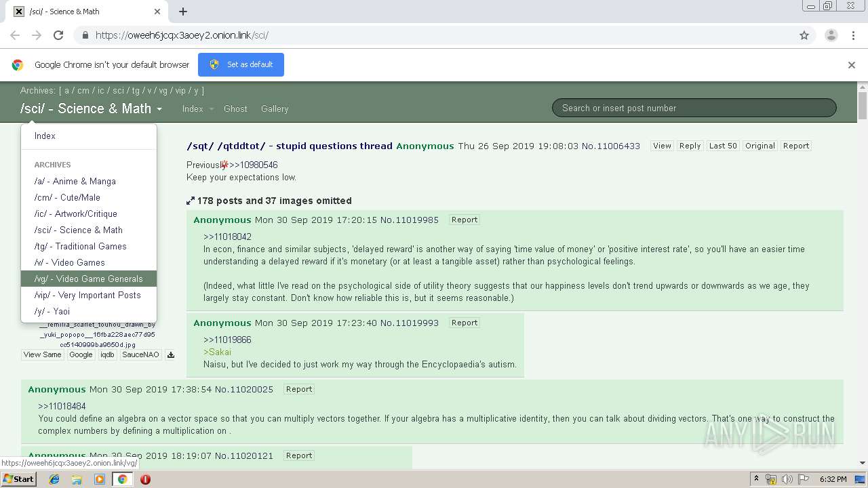Launch Internet Explorer from the taskbar
This screenshot has height=488, width=868.
(x=54, y=479)
